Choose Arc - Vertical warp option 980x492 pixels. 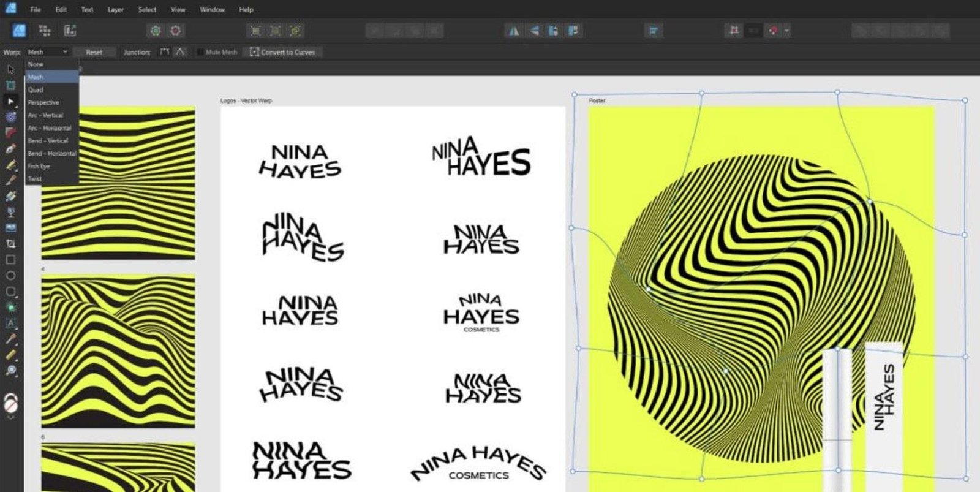tap(52, 115)
